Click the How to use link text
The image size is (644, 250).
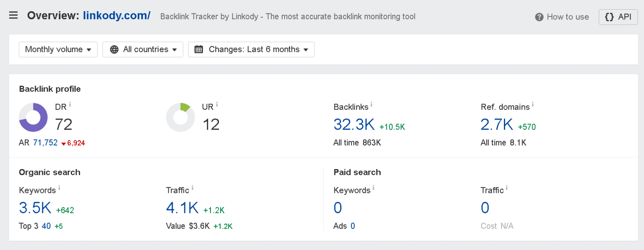pyautogui.click(x=568, y=17)
